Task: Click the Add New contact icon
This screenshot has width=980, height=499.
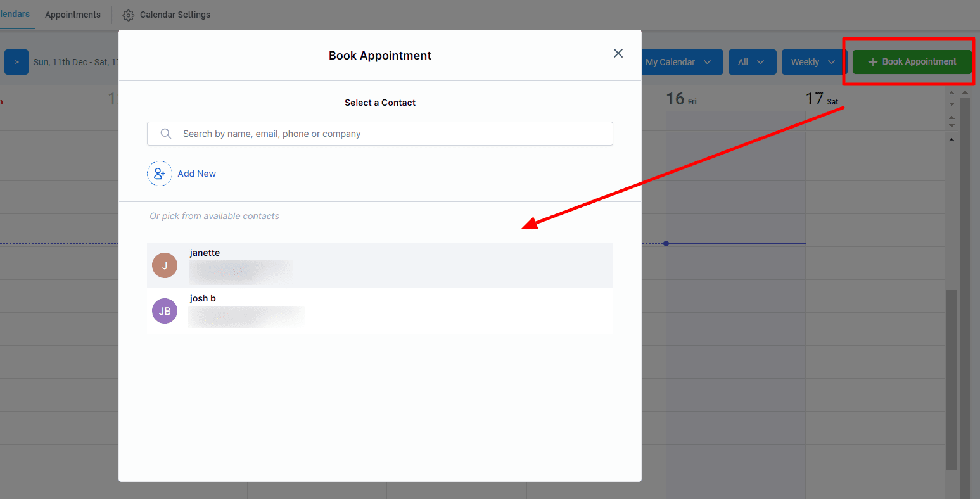Action: [160, 174]
